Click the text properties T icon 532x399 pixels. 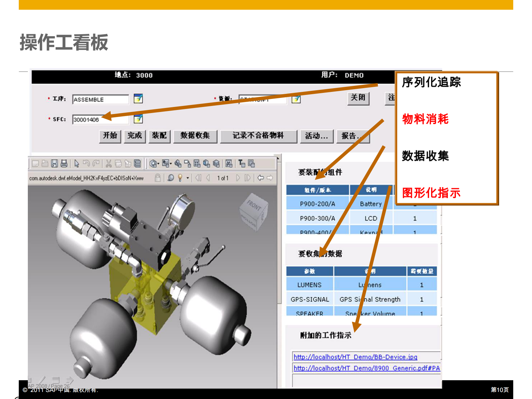[x=242, y=163]
